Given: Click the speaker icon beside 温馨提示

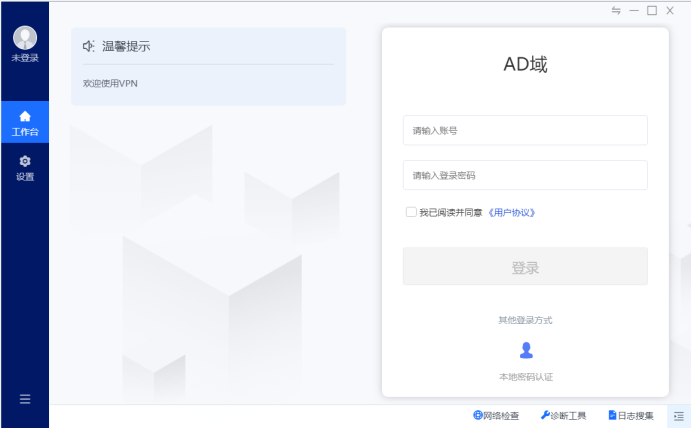Looking at the screenshot, I should coord(88,46).
